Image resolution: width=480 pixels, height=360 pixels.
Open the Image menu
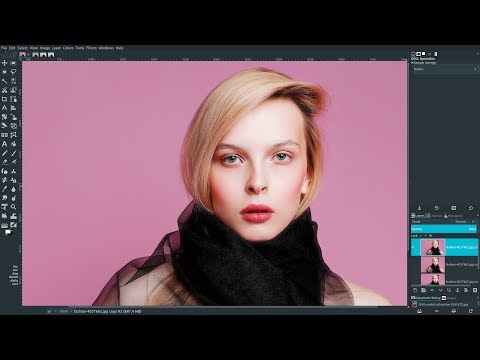pos(45,48)
